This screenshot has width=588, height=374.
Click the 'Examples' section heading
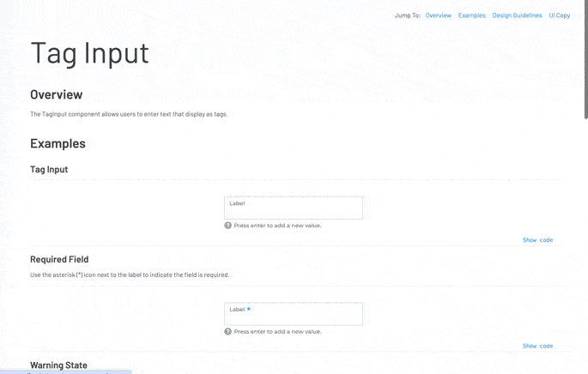58,143
